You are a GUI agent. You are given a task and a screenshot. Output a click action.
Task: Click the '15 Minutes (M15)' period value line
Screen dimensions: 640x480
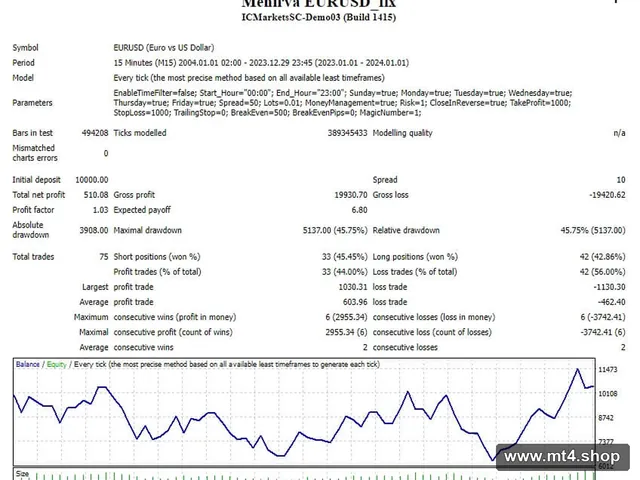(x=261, y=63)
